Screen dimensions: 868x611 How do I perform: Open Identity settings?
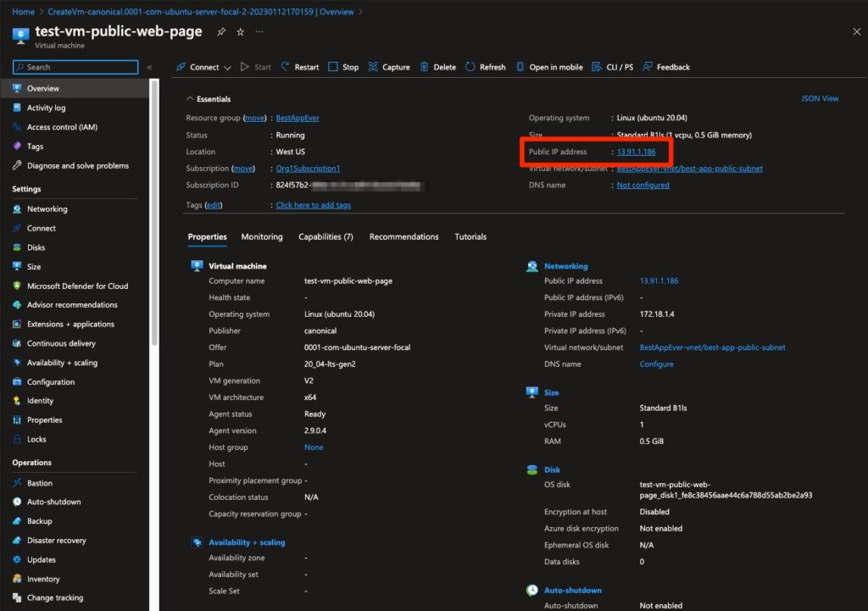40,401
